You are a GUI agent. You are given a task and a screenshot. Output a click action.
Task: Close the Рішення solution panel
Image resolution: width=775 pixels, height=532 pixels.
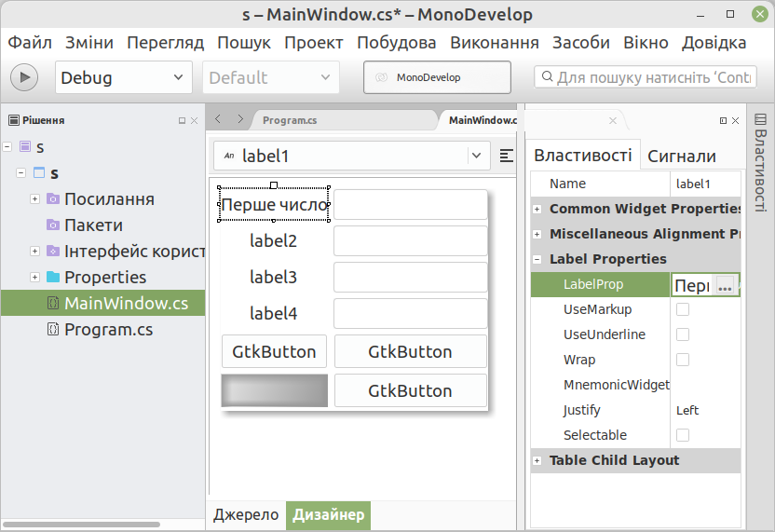(x=195, y=120)
